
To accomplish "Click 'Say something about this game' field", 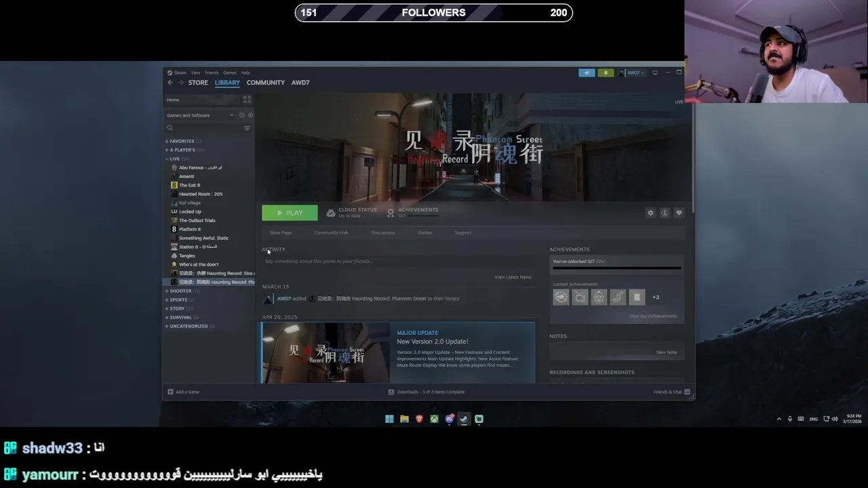I will tap(399, 261).
